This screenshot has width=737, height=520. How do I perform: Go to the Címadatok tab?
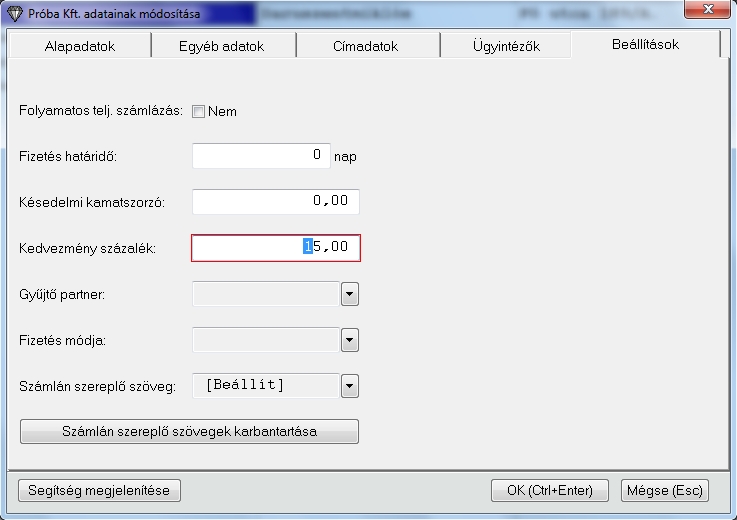point(365,46)
